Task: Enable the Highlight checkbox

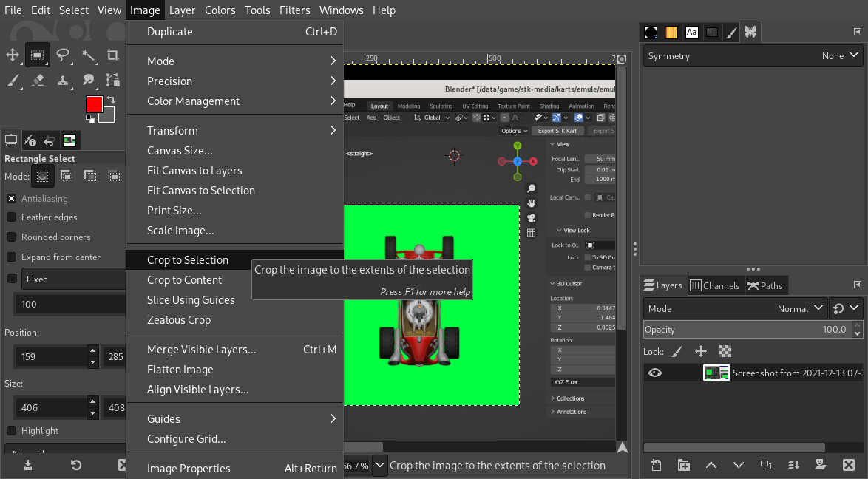Action: click(x=11, y=430)
